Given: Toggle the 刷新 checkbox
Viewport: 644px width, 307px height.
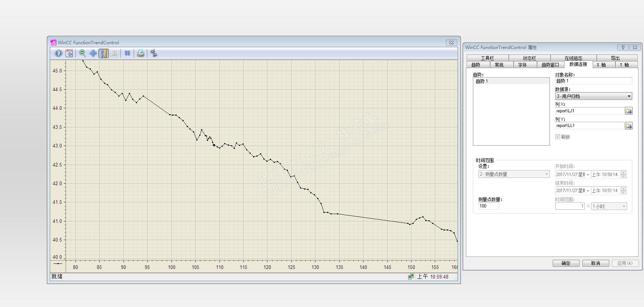Looking at the screenshot, I should [558, 137].
